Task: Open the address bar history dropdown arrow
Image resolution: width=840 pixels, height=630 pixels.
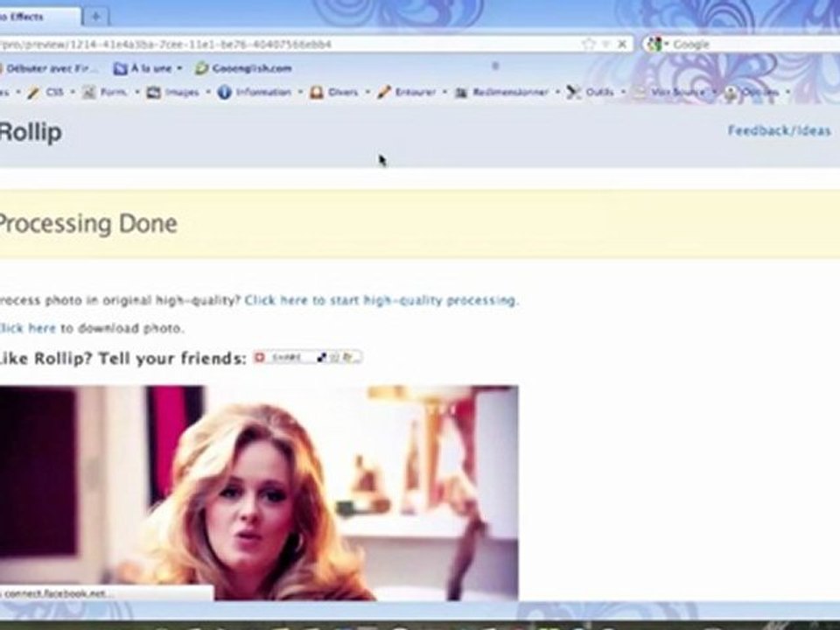Action: coord(606,44)
